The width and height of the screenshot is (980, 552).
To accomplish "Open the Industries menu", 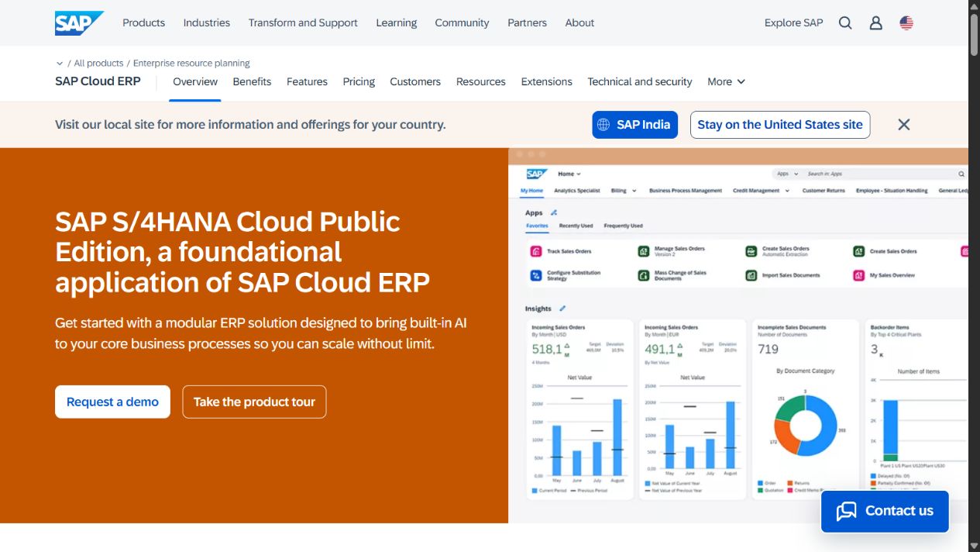I will pyautogui.click(x=207, y=23).
